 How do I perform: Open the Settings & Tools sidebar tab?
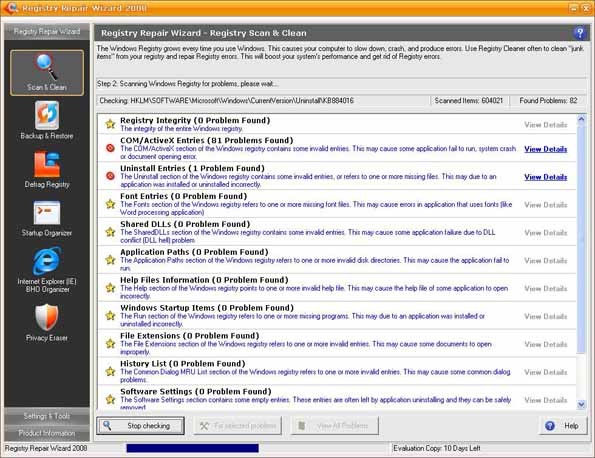pos(47,416)
